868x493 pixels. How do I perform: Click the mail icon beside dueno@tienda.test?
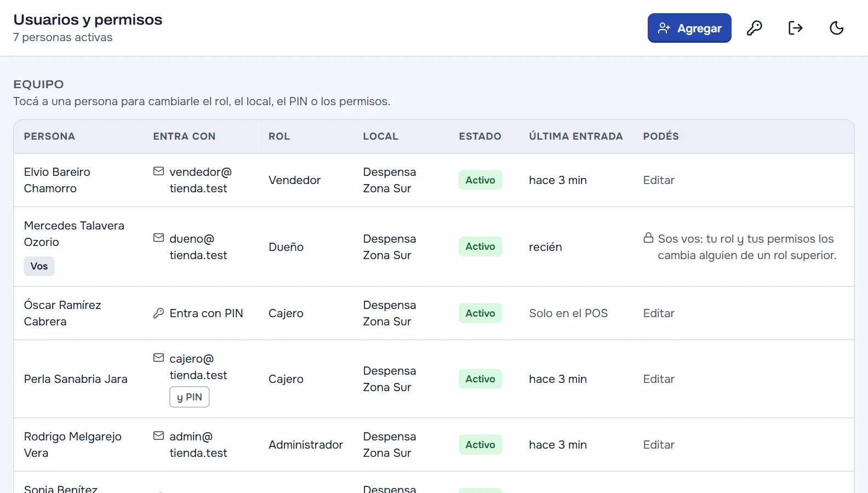158,238
